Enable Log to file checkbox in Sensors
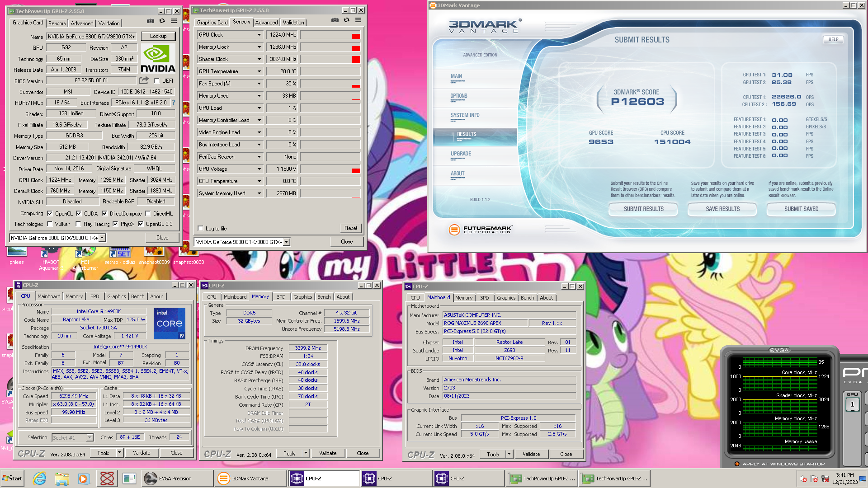The height and width of the screenshot is (488, 868). click(x=201, y=229)
